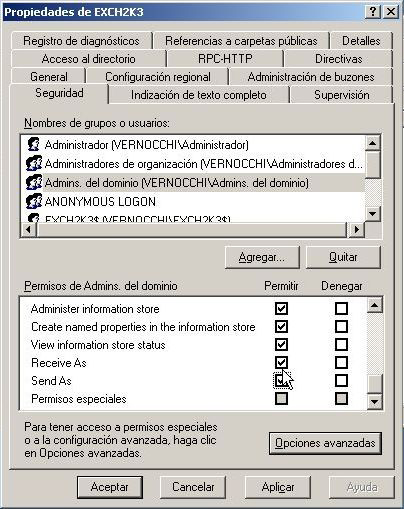This screenshot has height=509, width=404.
Task: Click the Agregar... button
Action: click(x=262, y=257)
